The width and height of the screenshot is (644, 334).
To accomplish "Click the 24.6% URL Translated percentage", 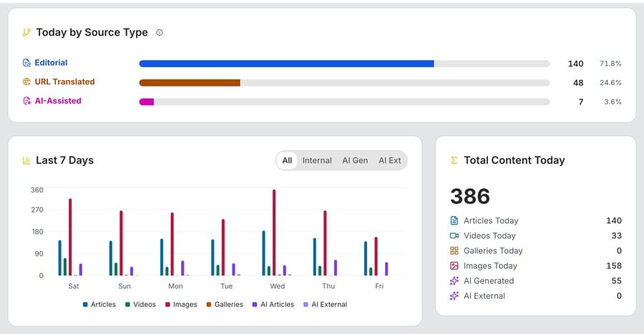I will [x=610, y=83].
